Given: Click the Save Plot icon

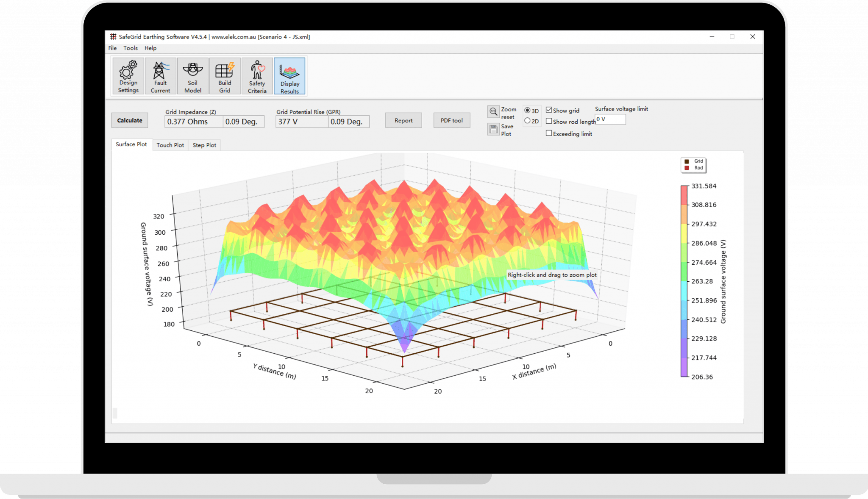Looking at the screenshot, I should [x=493, y=129].
